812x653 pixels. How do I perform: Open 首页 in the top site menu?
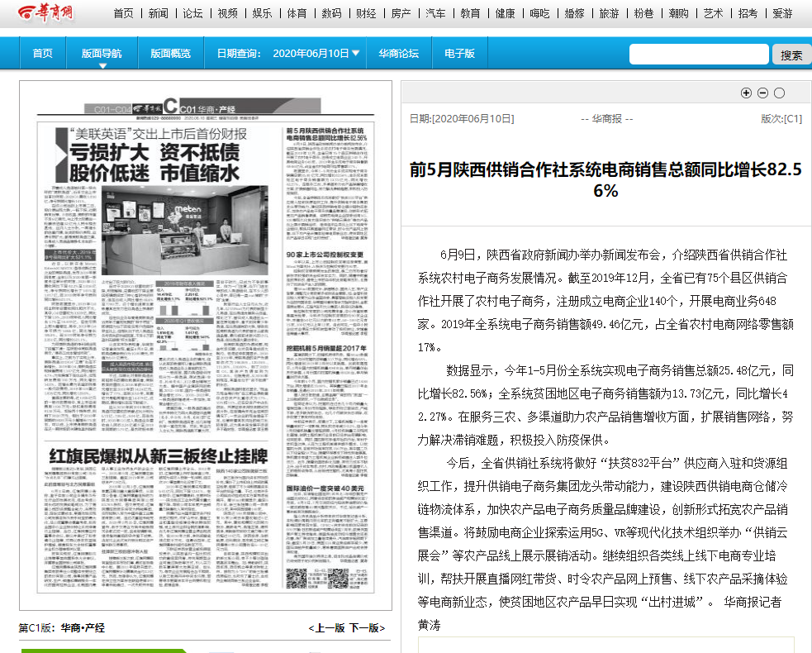123,13
